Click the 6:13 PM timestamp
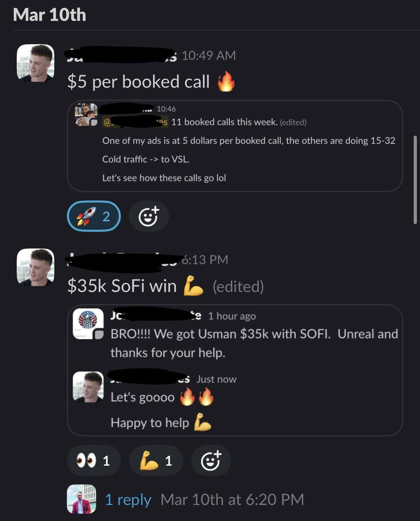 205,260
